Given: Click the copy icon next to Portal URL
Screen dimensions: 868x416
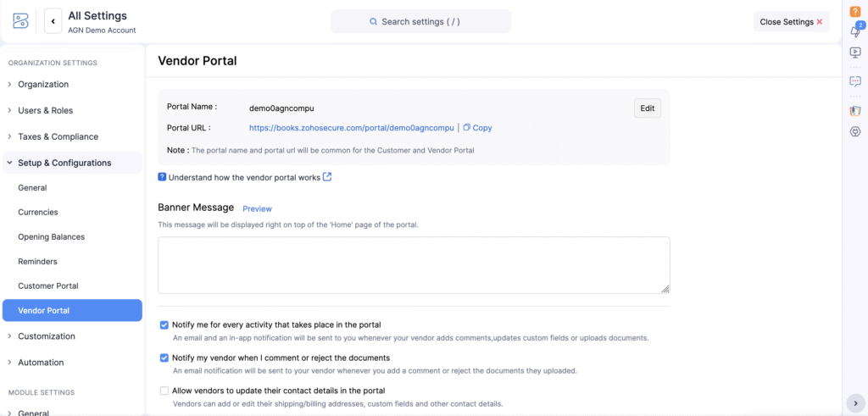Looking at the screenshot, I should [467, 127].
